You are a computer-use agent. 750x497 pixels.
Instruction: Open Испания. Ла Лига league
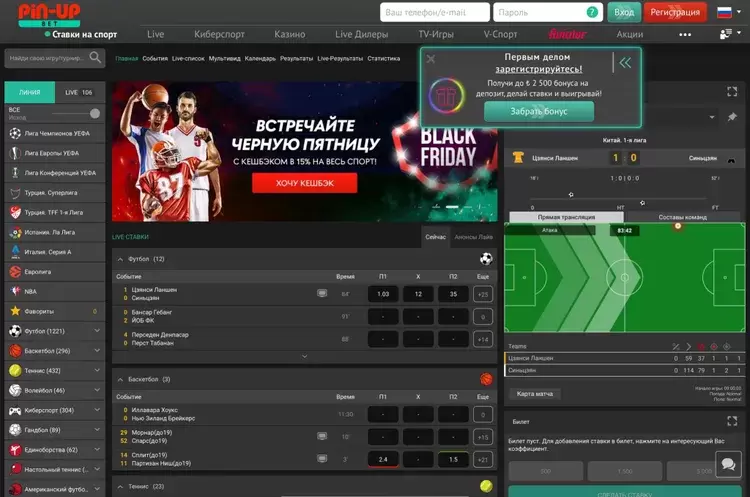click(x=55, y=232)
